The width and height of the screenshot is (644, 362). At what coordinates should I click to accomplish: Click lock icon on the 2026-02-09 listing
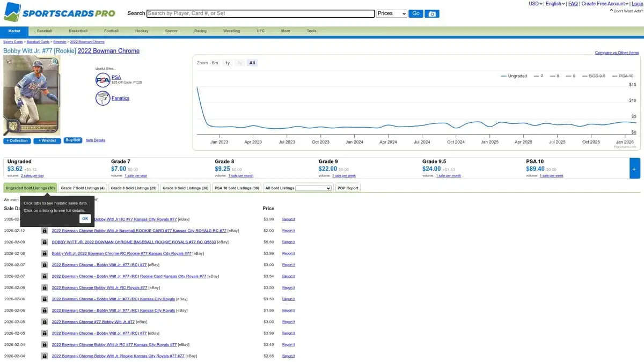[45, 242]
